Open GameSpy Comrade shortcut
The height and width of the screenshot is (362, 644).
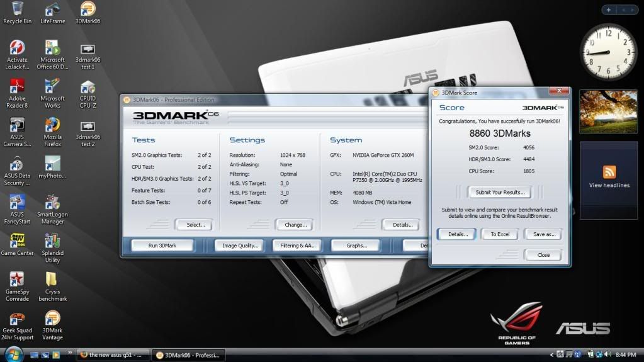point(17,286)
